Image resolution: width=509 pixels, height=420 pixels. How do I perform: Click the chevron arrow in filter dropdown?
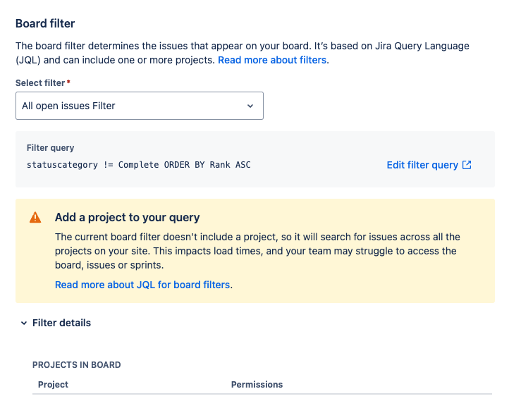tap(250, 106)
